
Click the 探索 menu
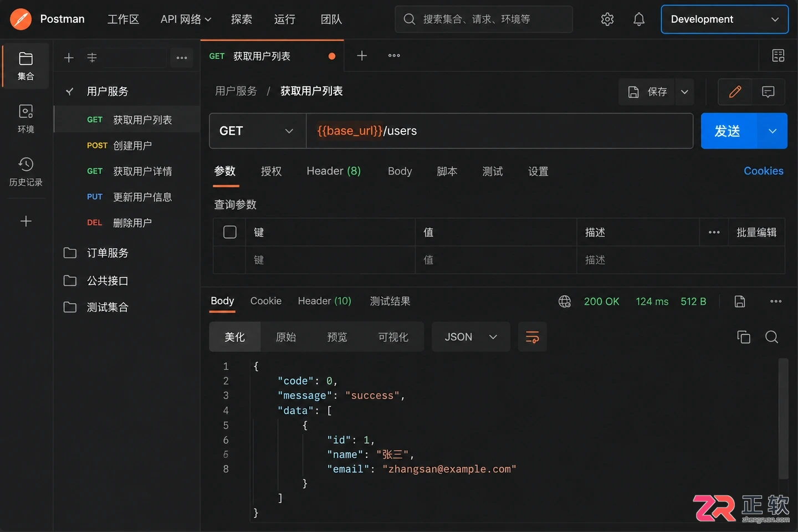click(242, 19)
